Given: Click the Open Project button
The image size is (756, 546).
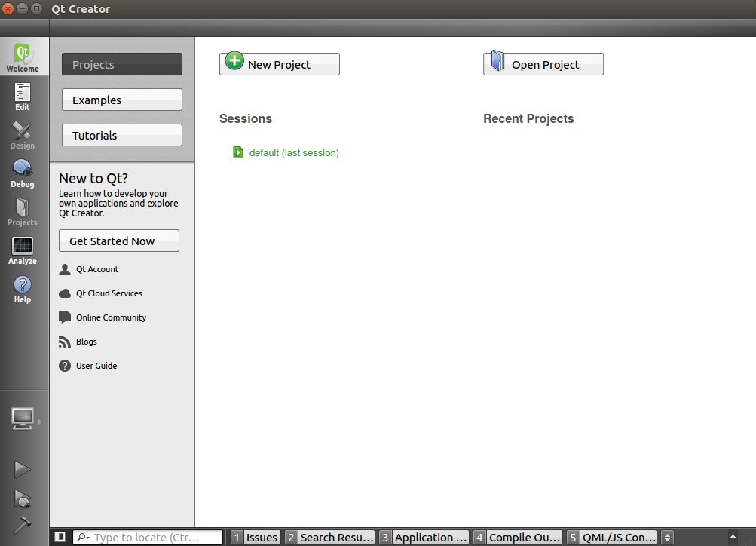Looking at the screenshot, I should pyautogui.click(x=543, y=64).
